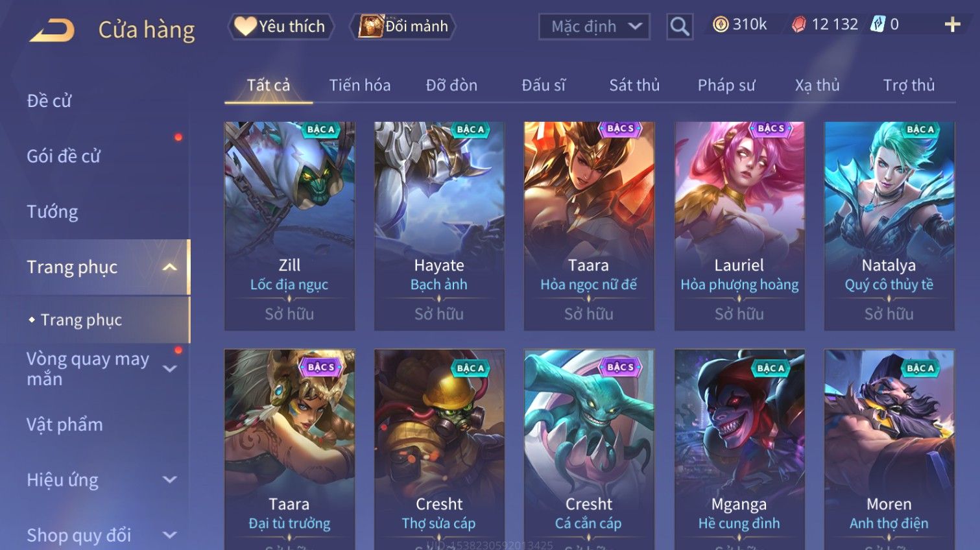The image size is (980, 550).
Task: Open Yêu thích heart favorites
Action: click(280, 27)
